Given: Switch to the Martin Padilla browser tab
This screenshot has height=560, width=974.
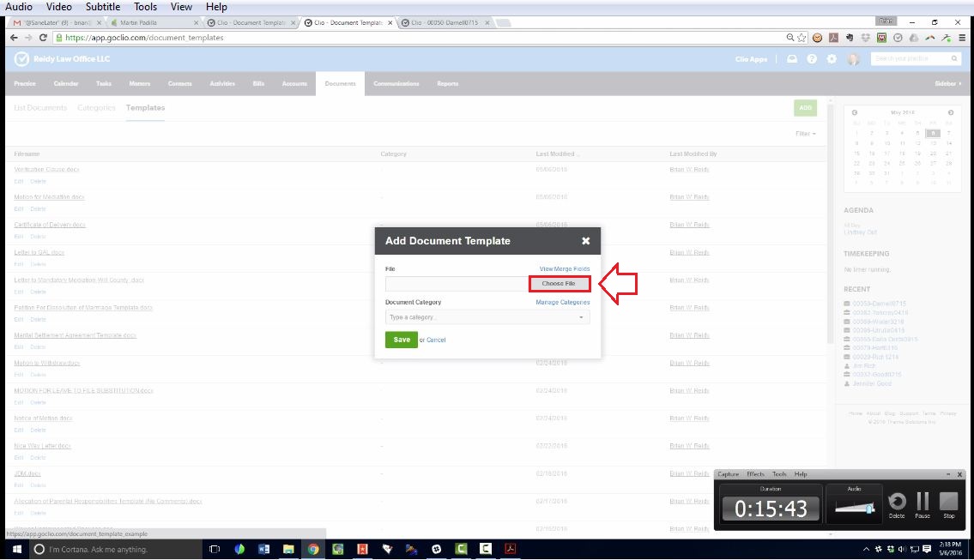Looking at the screenshot, I should (154, 23).
